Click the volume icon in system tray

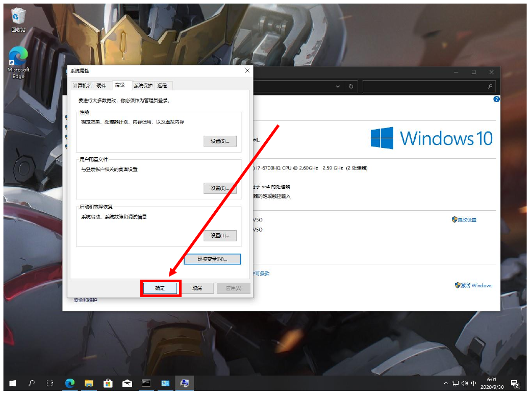coord(465,383)
